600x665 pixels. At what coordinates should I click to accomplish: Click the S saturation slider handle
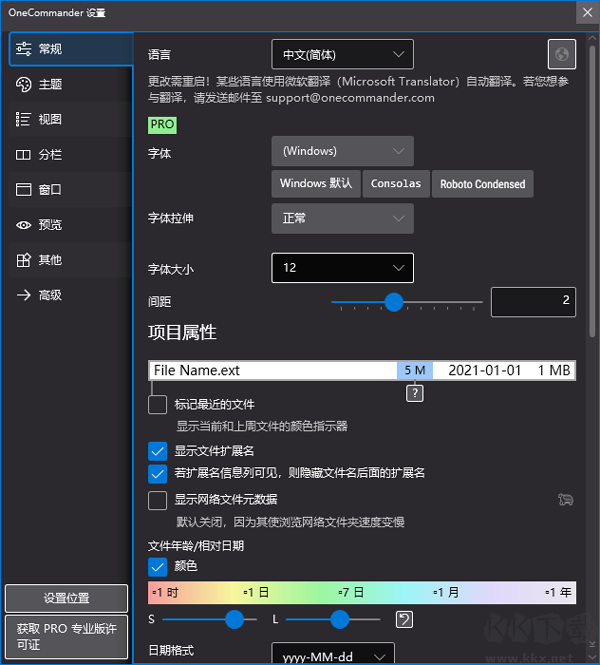(234, 620)
